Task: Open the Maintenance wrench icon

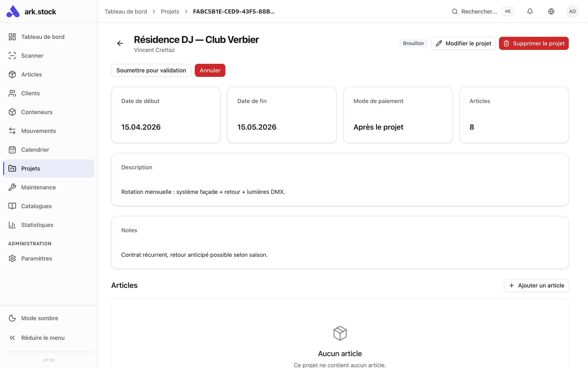Action: [12, 187]
